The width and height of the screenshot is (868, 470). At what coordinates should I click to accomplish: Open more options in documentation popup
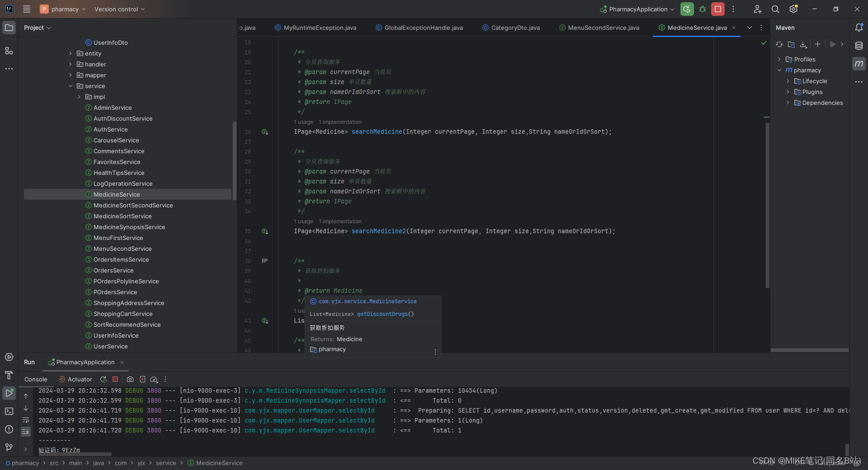click(435, 352)
